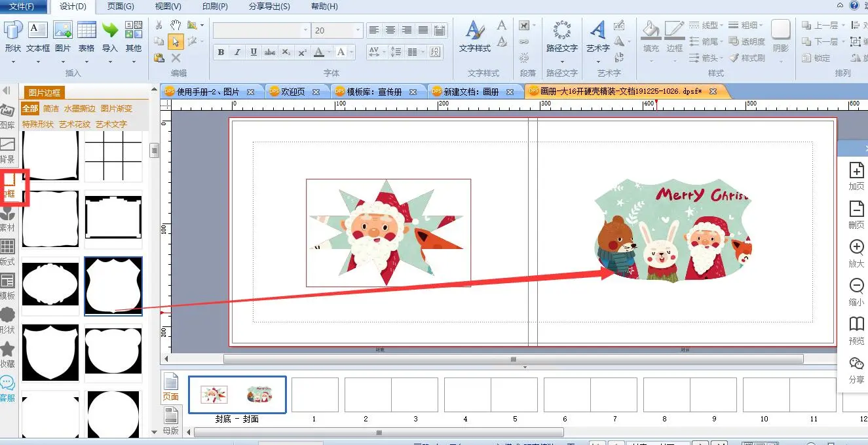This screenshot has width=868, height=445.
Task: Click the delete X icon in 编辑 group
Action: [175, 58]
